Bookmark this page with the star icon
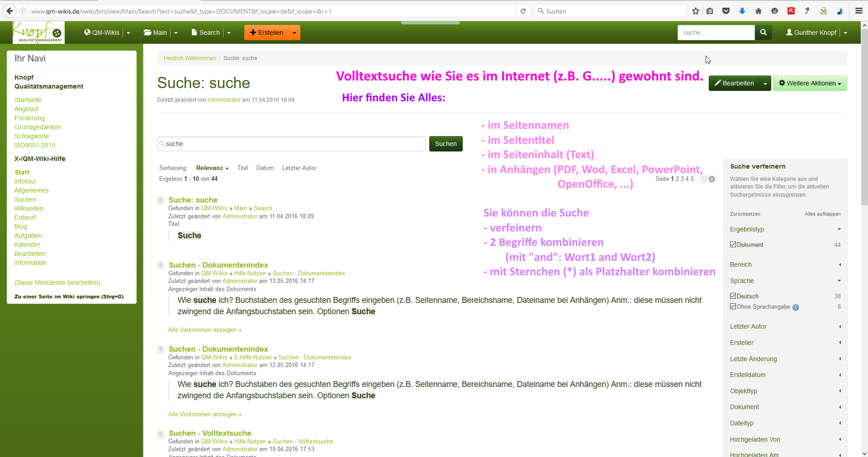 pos(695,11)
